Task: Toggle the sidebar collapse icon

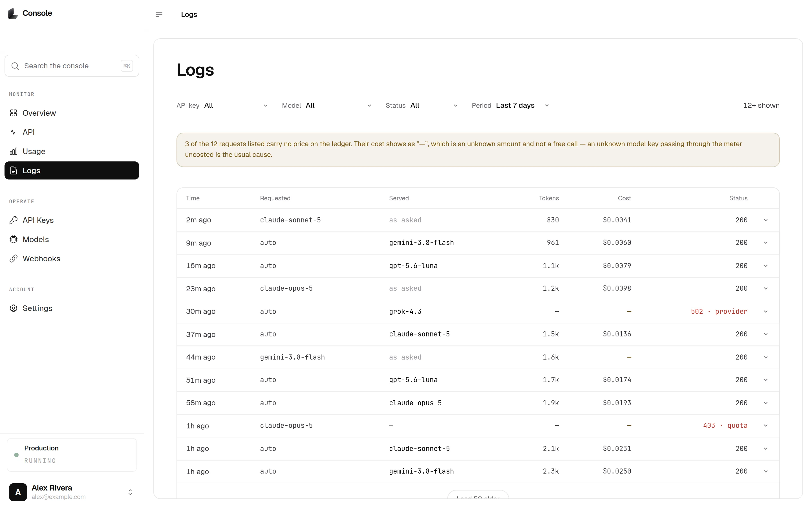Action: (159, 14)
